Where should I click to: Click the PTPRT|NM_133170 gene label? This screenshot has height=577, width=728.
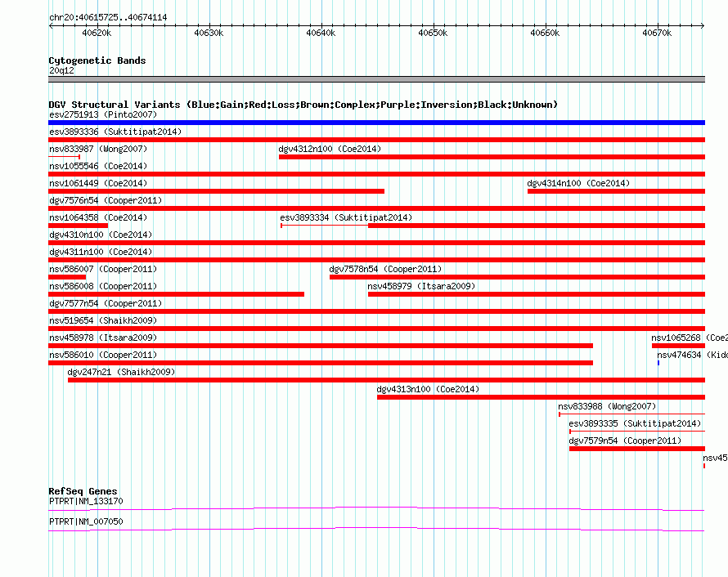coord(86,501)
